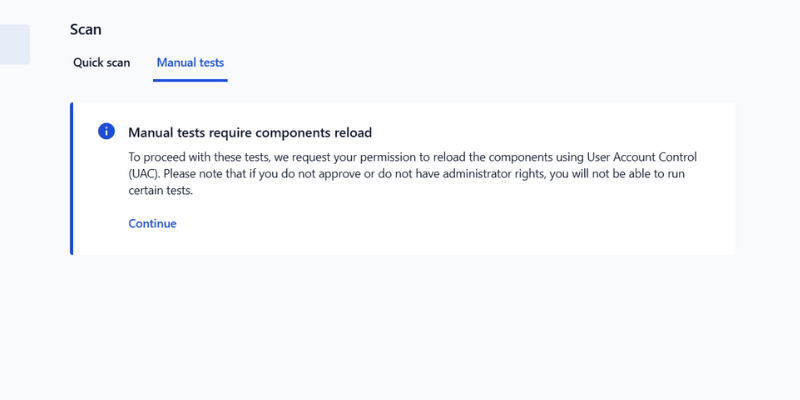Click the underline beneath Manual tests tab
This screenshot has width=800, height=400.
click(x=190, y=79)
